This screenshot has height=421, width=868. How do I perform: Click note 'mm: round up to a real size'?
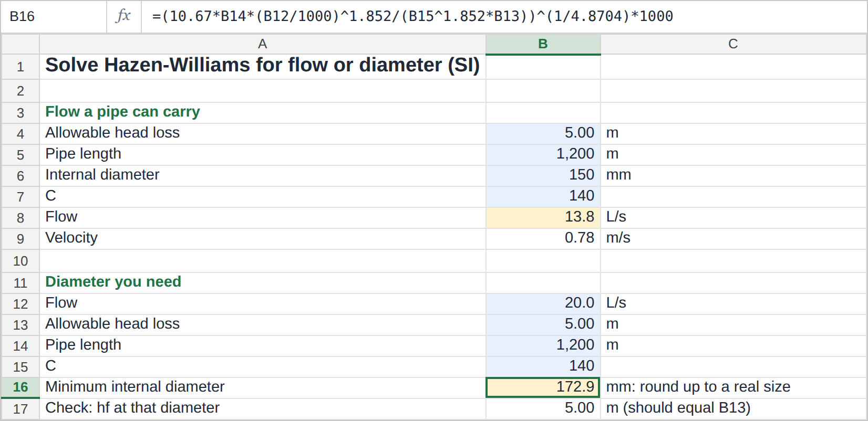click(698, 387)
